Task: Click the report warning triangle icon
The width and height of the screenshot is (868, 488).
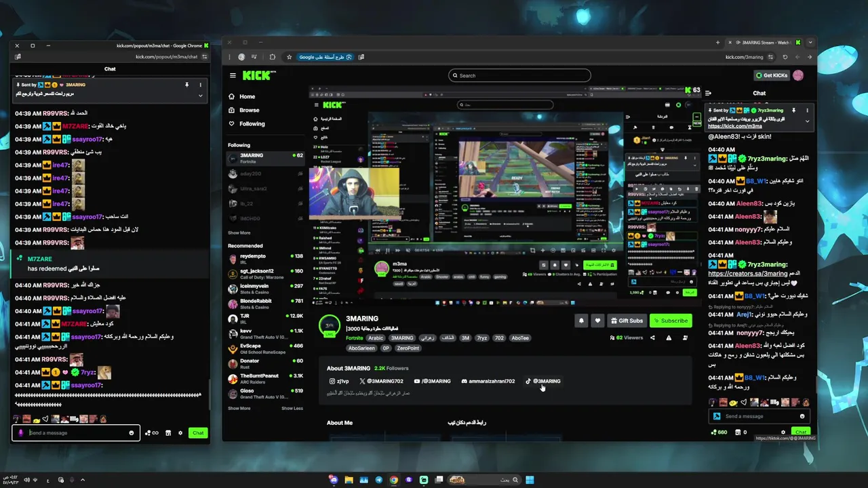Action: (x=669, y=338)
